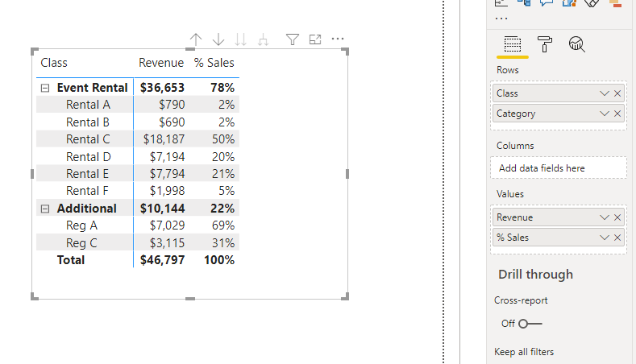636x364 pixels.
Task: Sort by the Class column header
Action: (x=54, y=63)
